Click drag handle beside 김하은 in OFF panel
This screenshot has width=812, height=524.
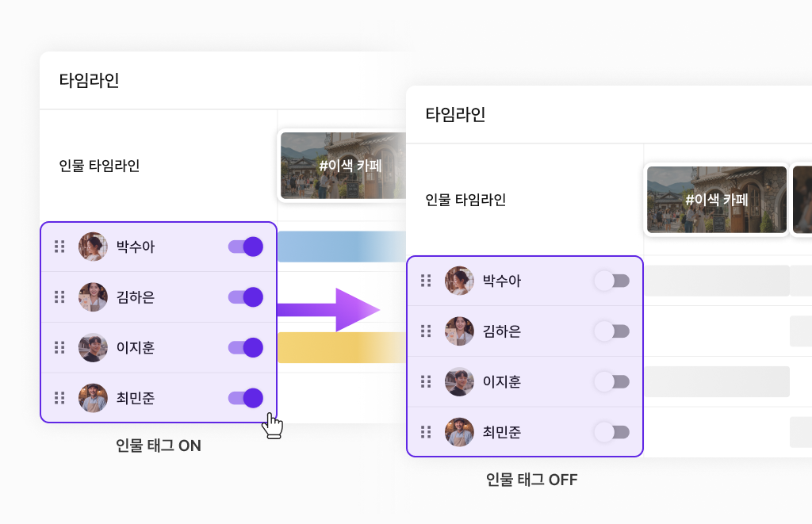(x=426, y=331)
